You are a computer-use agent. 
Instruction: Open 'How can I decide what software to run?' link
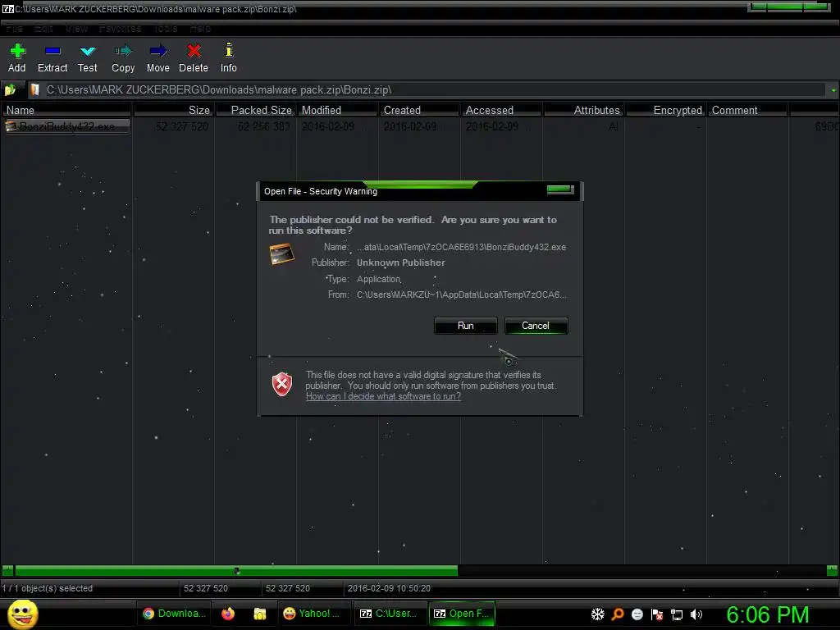(x=383, y=396)
